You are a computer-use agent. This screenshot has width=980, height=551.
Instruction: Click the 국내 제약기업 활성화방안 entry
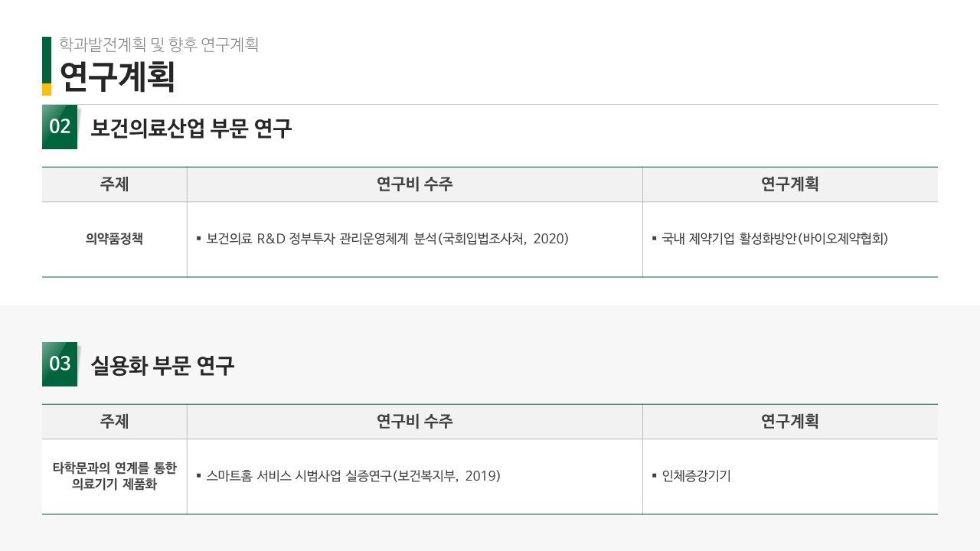775,239
